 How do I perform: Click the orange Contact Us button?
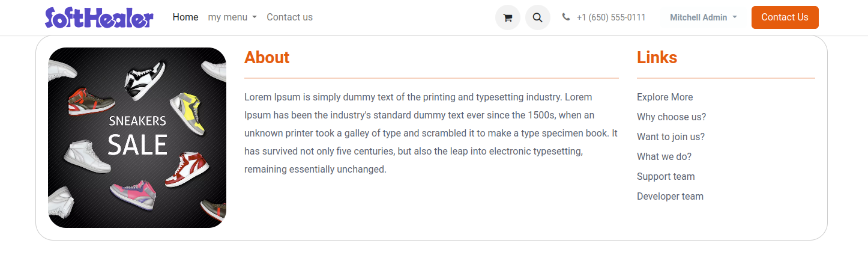pos(785,17)
